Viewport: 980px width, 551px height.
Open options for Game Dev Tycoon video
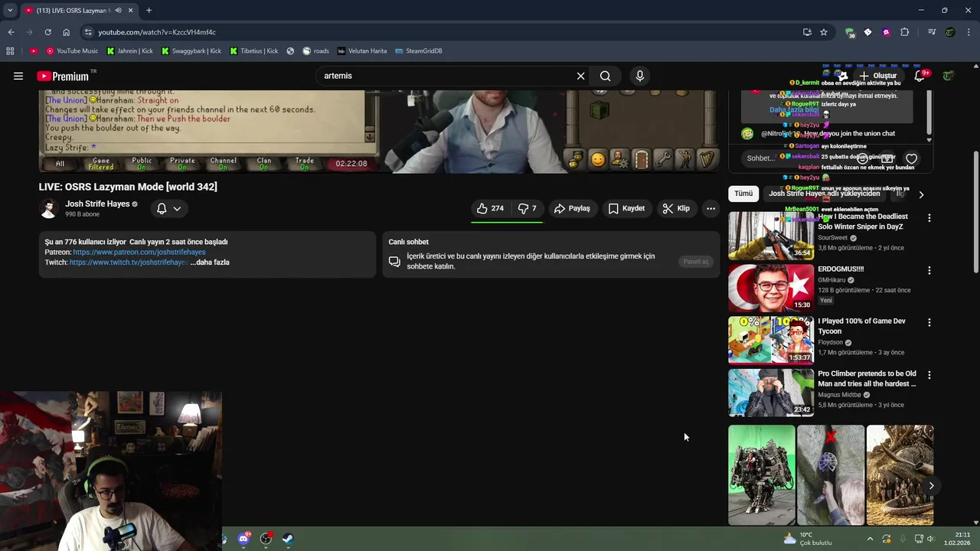coord(929,323)
